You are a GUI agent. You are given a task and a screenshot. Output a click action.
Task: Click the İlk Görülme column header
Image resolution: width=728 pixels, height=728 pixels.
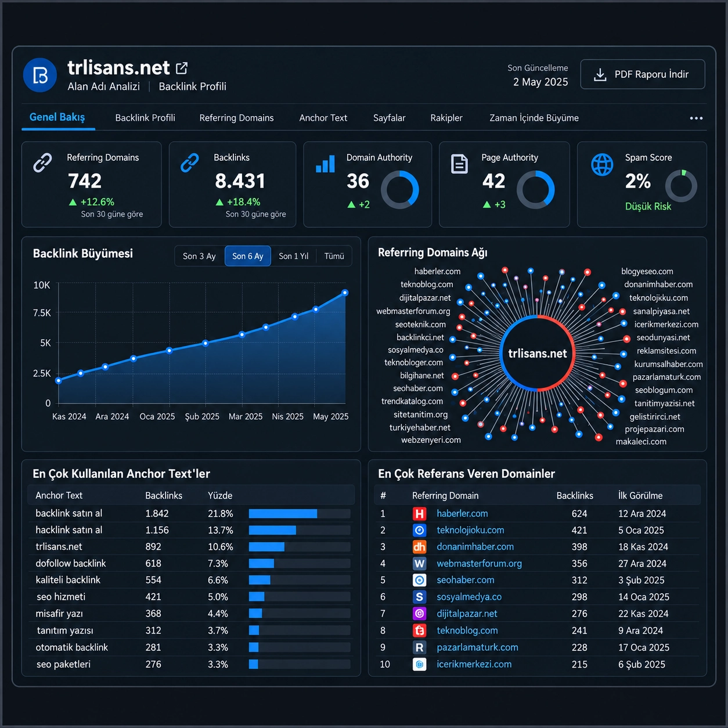coord(640,496)
